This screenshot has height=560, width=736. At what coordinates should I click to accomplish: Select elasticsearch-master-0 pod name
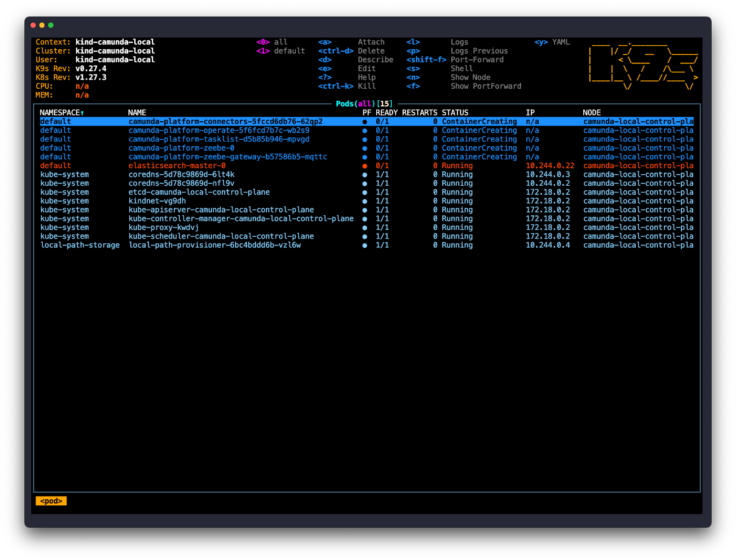click(x=177, y=166)
